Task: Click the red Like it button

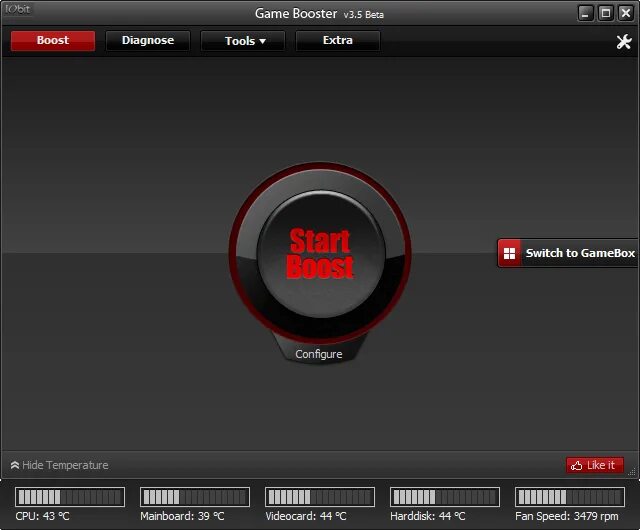Action: 595,465
